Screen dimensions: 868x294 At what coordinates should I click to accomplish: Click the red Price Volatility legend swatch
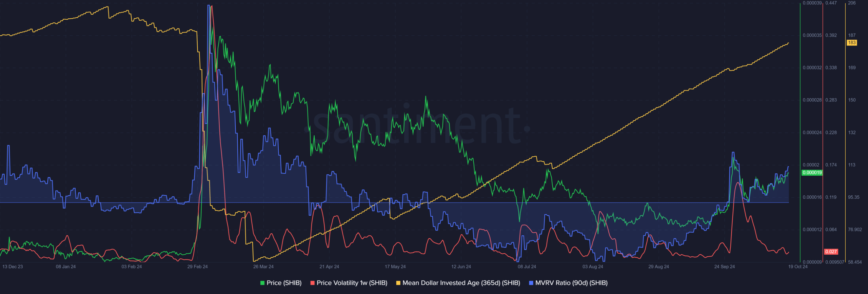click(313, 283)
